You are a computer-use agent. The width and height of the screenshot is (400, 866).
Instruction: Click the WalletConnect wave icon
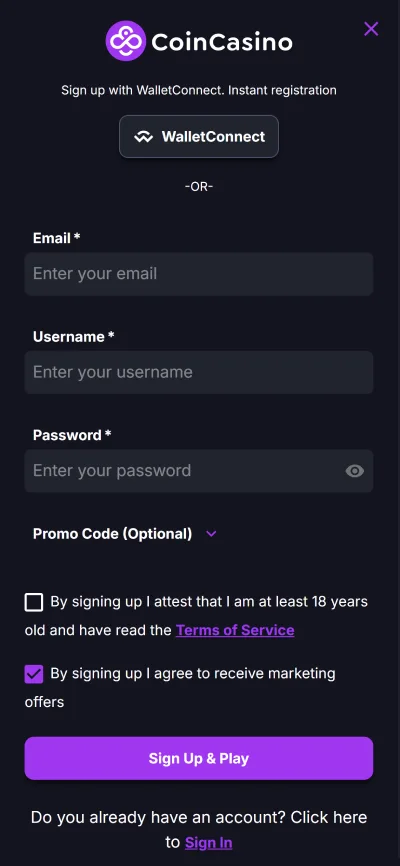[x=144, y=137]
